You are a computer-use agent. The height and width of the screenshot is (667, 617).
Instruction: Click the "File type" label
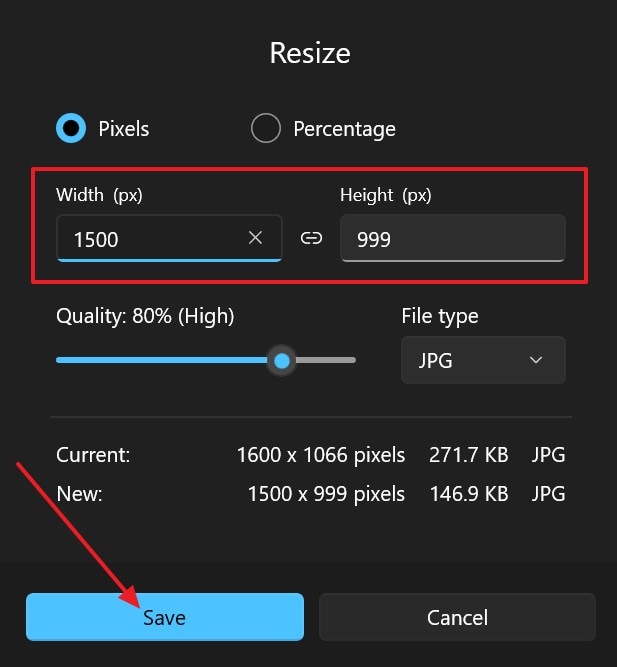(439, 316)
